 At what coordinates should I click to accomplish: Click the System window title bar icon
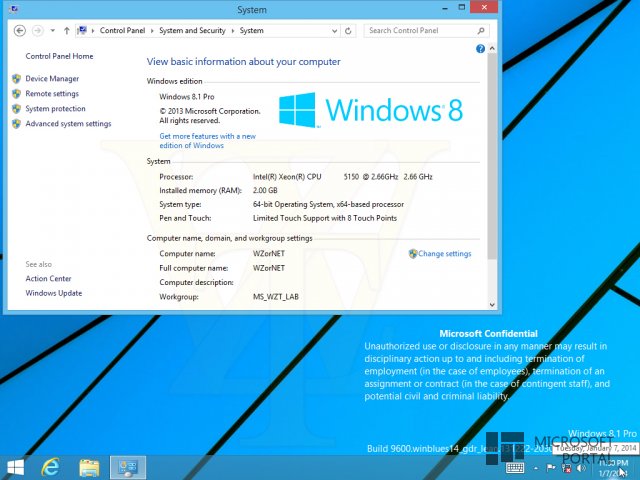click(x=14, y=9)
